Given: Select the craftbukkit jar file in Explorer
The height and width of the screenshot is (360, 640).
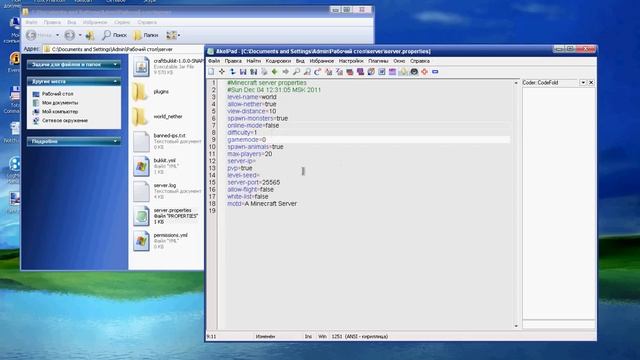Looking at the screenshot, I should pyautogui.click(x=168, y=67).
